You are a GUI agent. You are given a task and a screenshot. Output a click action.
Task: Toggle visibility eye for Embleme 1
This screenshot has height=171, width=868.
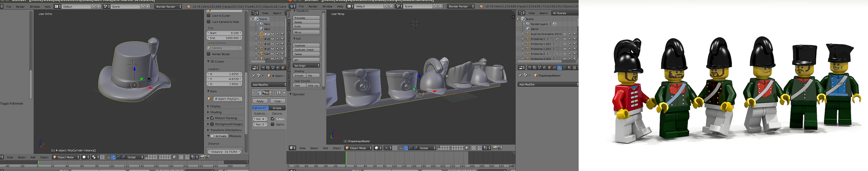coord(565,39)
